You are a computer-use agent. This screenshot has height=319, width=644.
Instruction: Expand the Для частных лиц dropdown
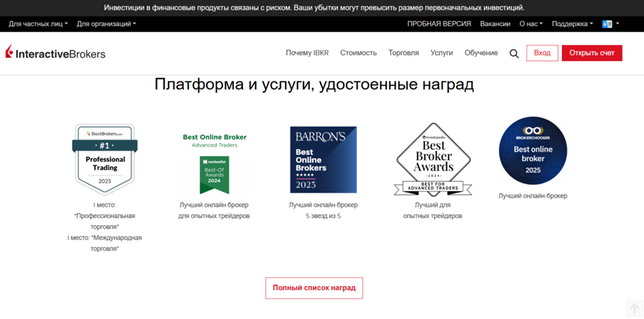tap(38, 24)
